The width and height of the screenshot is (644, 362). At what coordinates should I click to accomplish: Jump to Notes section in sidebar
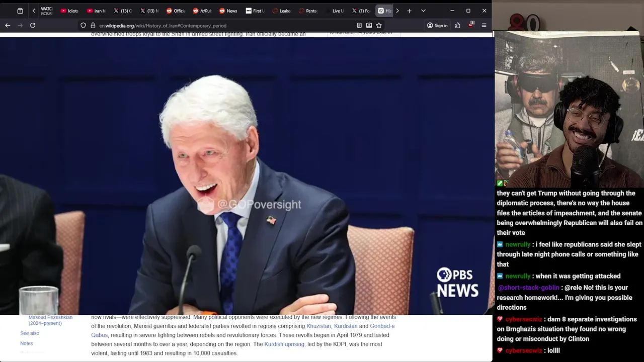click(26, 343)
